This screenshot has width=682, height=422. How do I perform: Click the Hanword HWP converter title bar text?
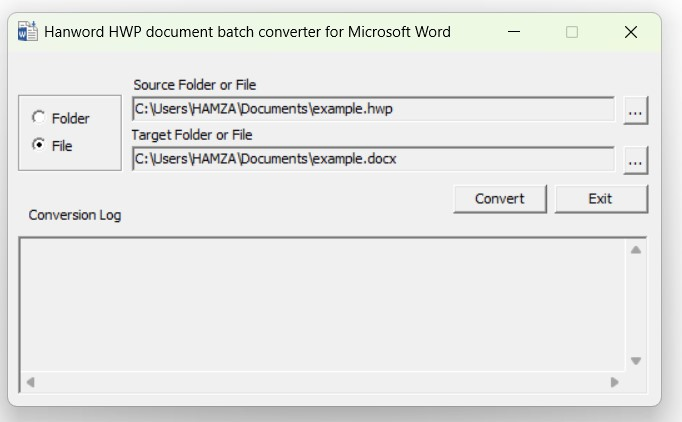(x=247, y=32)
